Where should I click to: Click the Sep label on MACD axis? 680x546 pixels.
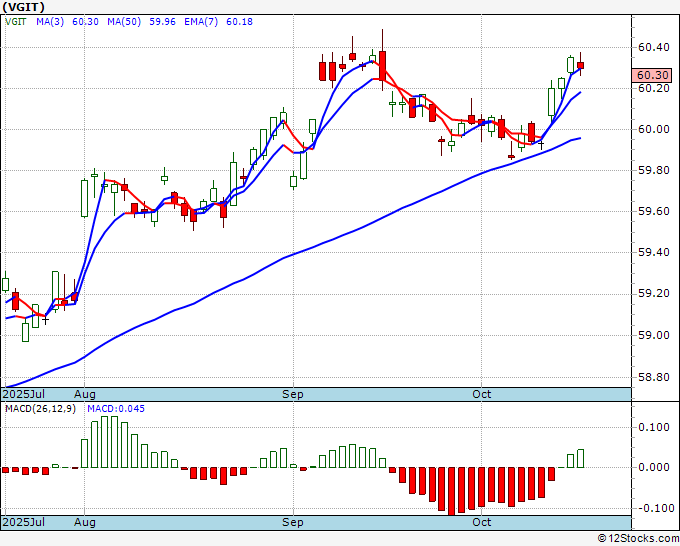(293, 522)
